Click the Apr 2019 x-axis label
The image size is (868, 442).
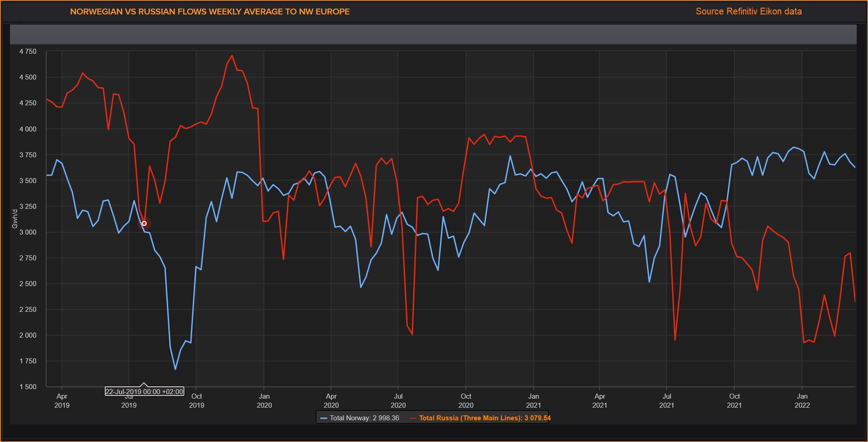pyautogui.click(x=62, y=400)
